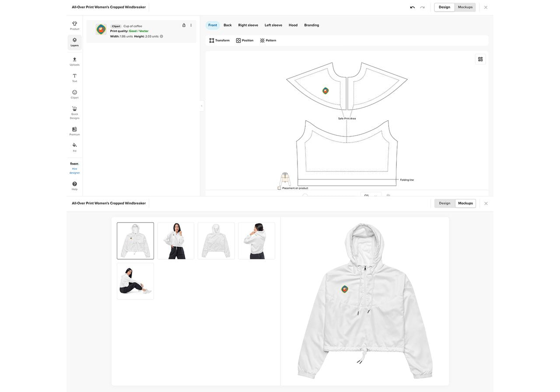
Task: Select the Layers panel icon
Action: [x=74, y=42]
